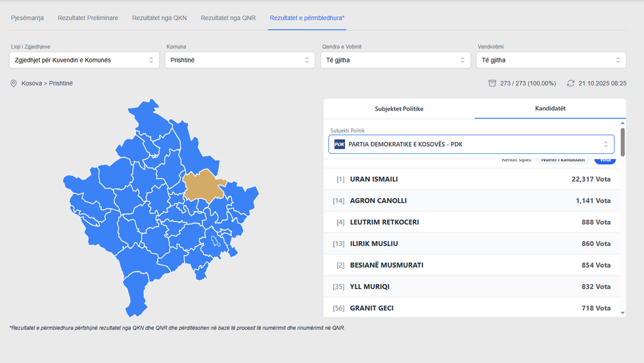
Task: Click the scroll-down arrow in candidates panel
Action: tap(622, 314)
